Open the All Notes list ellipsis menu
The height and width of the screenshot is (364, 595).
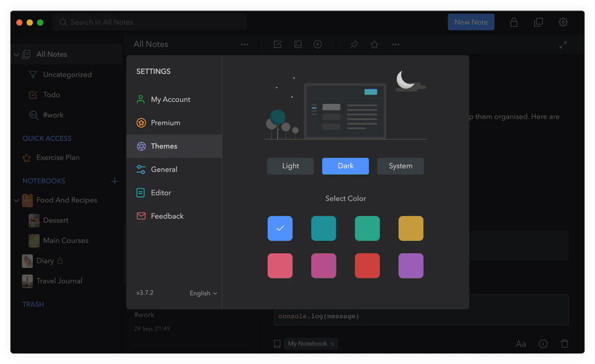point(244,45)
